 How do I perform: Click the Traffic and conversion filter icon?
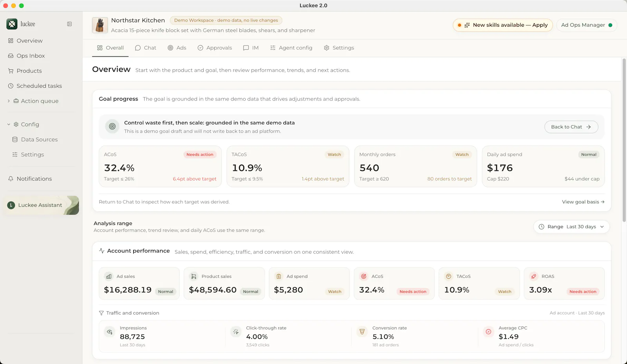click(x=101, y=313)
